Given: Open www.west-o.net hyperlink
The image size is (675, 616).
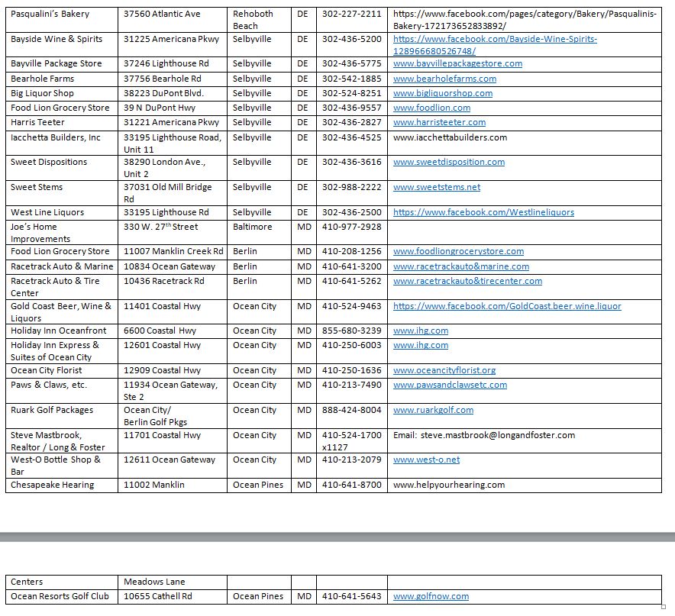Looking at the screenshot, I should click(x=426, y=460).
